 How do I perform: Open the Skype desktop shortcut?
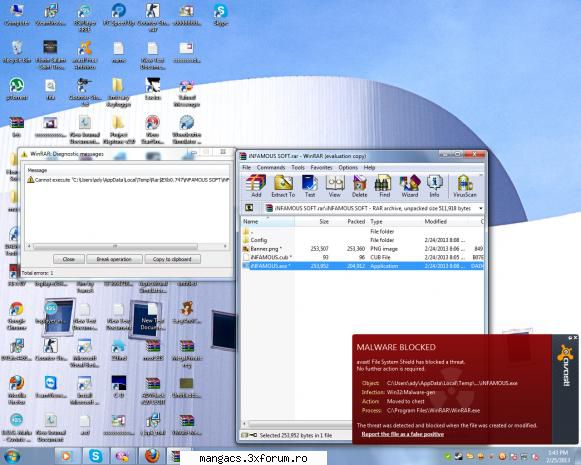220,15
